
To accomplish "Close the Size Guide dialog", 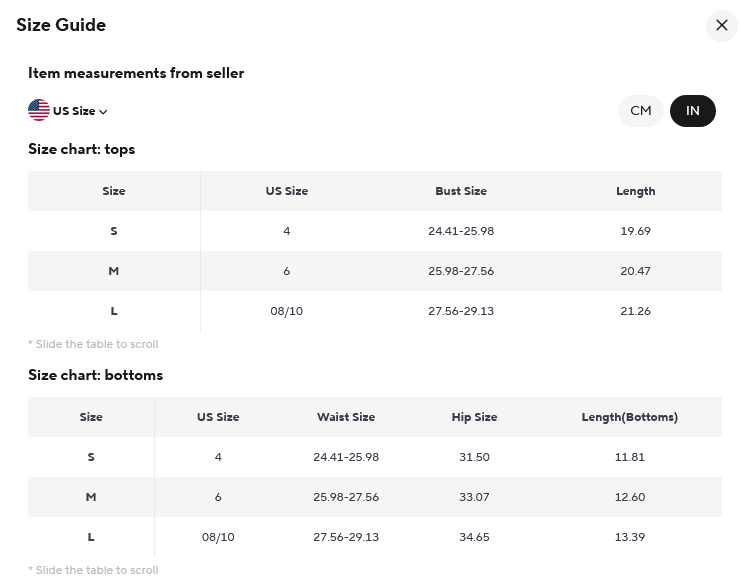I will tap(721, 25).
